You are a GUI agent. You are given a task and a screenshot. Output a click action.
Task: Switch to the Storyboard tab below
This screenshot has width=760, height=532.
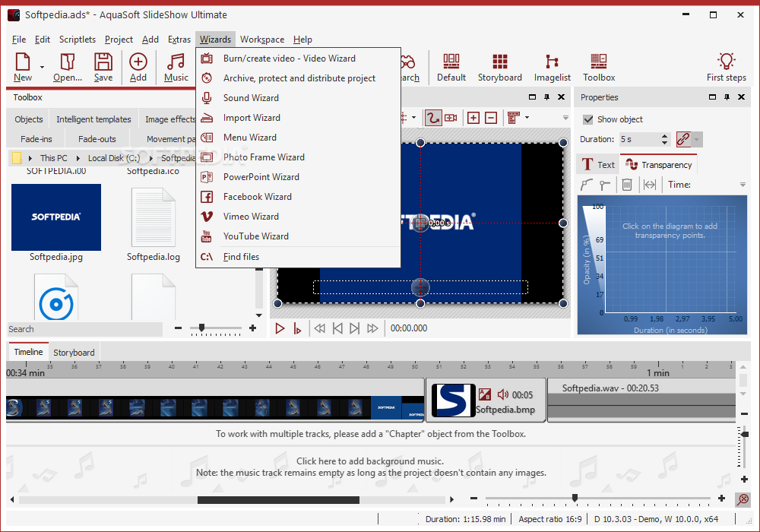point(74,352)
